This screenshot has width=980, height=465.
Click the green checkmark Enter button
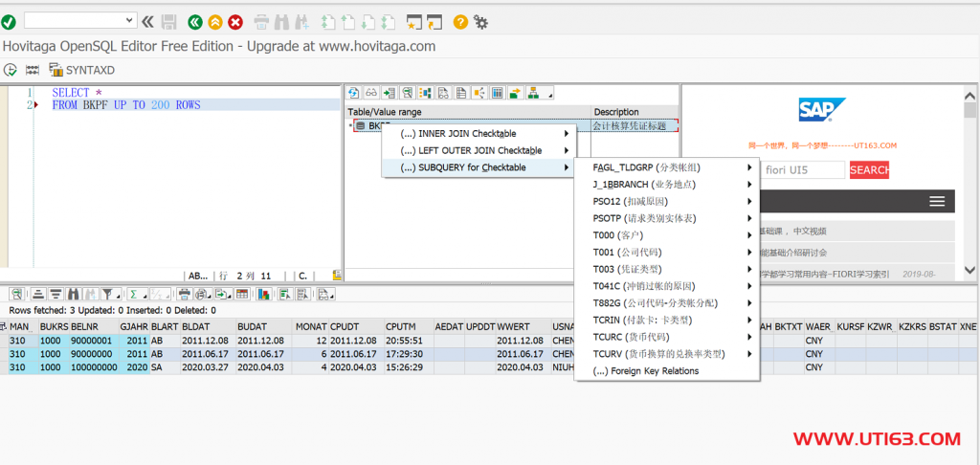[8, 23]
